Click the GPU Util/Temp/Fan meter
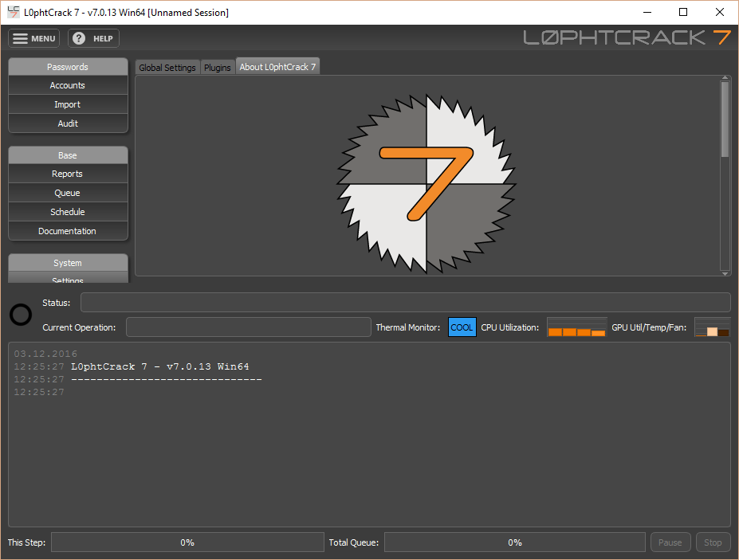The width and height of the screenshot is (739, 560). point(712,327)
